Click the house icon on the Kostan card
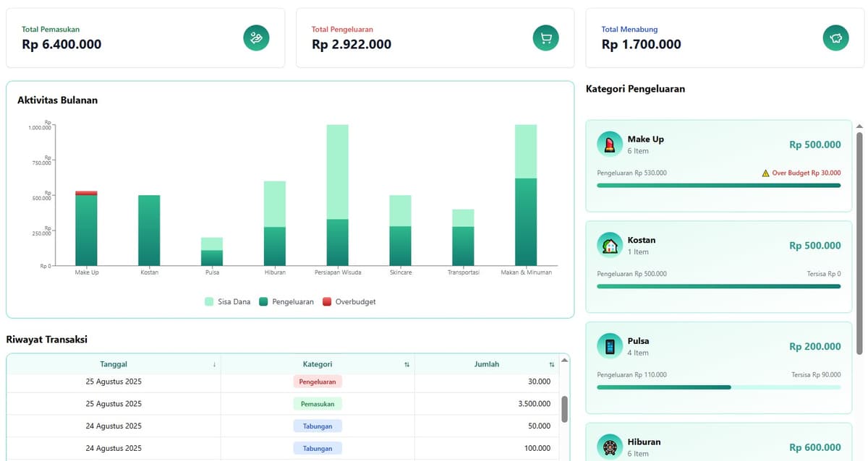 [x=609, y=244]
